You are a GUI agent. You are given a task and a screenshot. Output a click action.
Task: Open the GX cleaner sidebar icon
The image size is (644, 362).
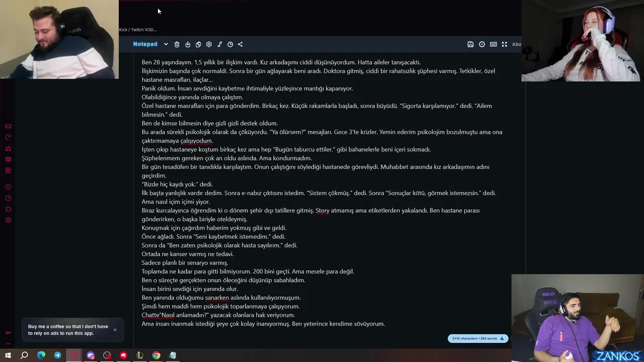click(x=8, y=148)
